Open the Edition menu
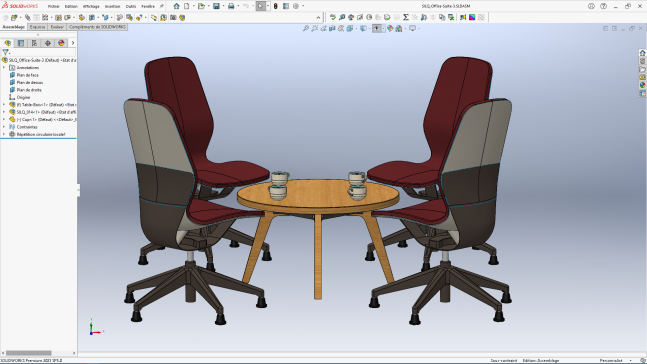This screenshot has height=364, width=647. tap(71, 7)
